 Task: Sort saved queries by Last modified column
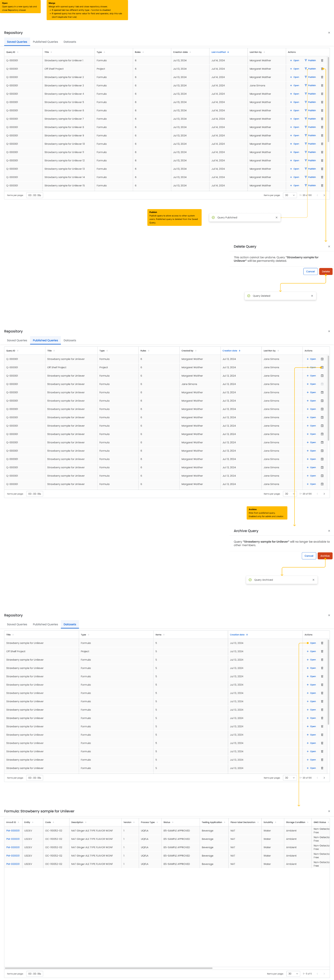(x=220, y=52)
